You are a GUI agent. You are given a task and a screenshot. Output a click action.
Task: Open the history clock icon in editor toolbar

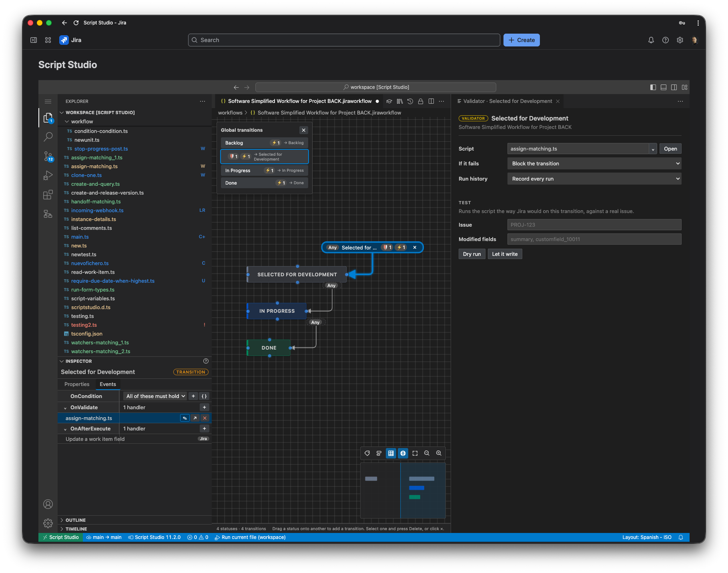coord(410,101)
